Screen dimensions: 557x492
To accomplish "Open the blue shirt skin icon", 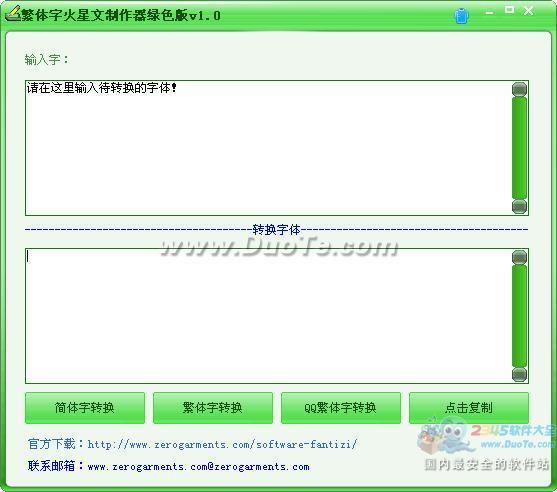I will 461,16.
